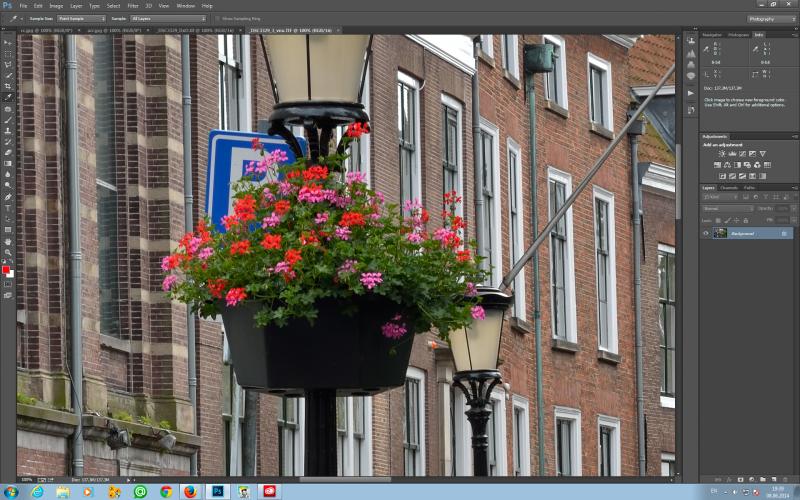Select the Clone Stamp tool
The width and height of the screenshot is (800, 500).
[x=8, y=131]
